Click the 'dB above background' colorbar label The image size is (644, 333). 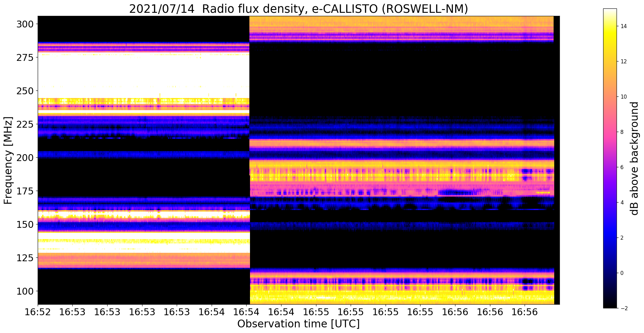point(635,159)
